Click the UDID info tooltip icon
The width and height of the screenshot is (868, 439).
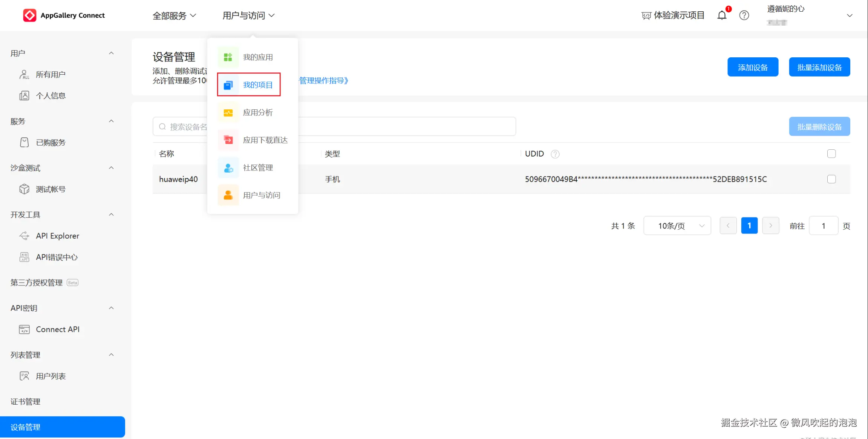555,154
